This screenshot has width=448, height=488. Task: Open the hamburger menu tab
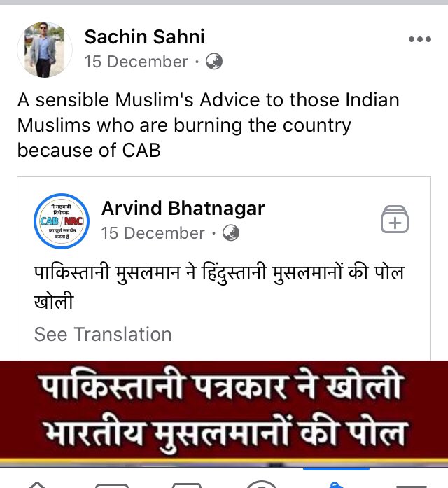[411, 485]
